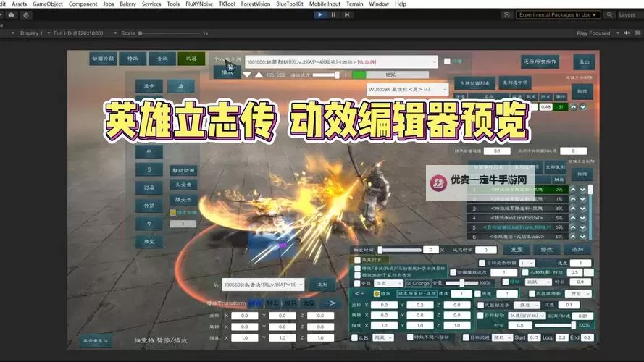Move effect list row 1 up
644x362 pixels.
tap(573, 190)
